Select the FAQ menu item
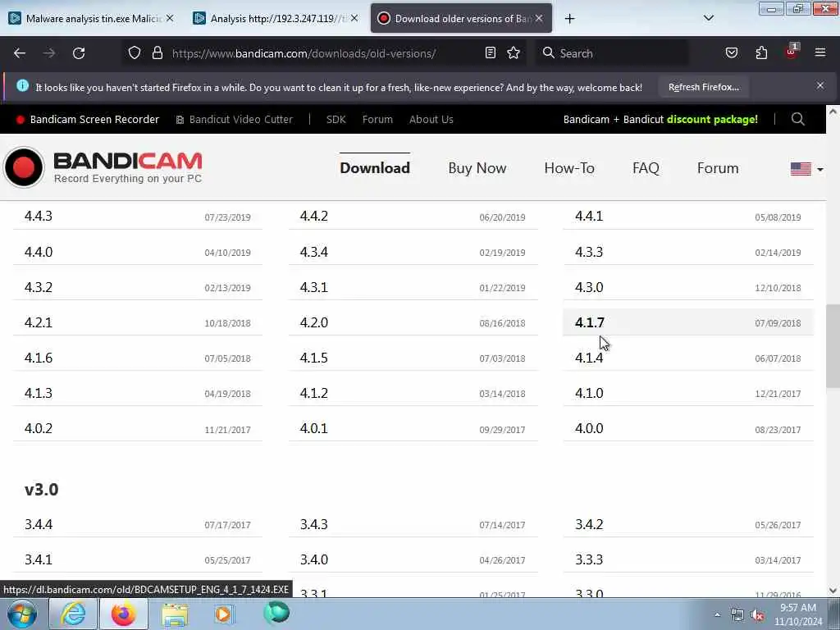840x630 pixels. click(x=646, y=168)
